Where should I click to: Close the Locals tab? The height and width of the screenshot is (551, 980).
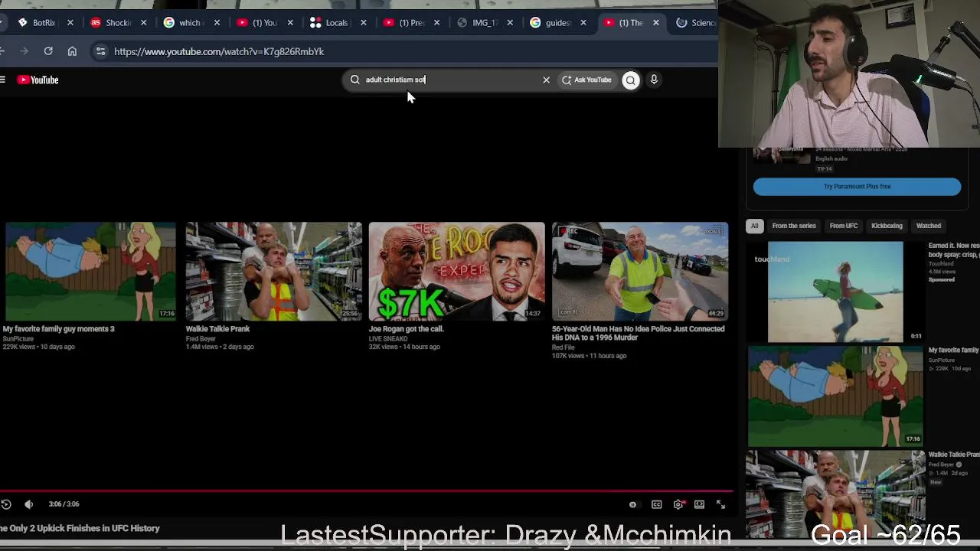point(363,23)
